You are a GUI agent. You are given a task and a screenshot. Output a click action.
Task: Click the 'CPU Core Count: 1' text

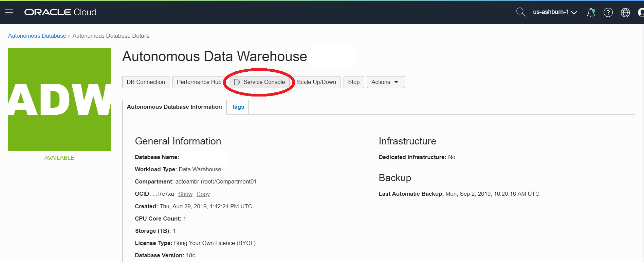pyautogui.click(x=160, y=219)
